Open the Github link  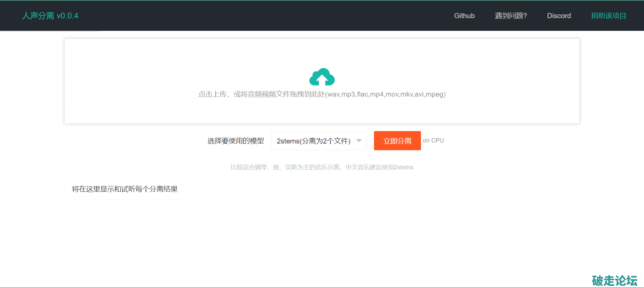click(x=464, y=16)
